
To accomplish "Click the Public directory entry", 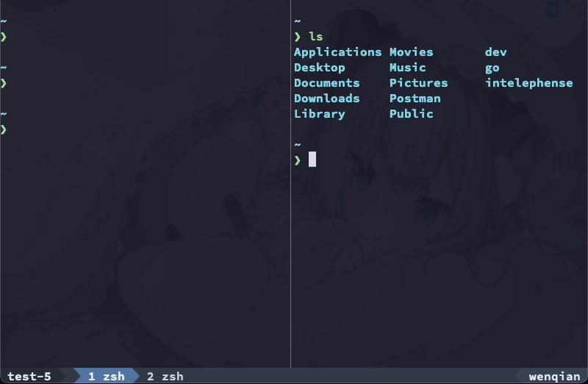I will point(412,114).
